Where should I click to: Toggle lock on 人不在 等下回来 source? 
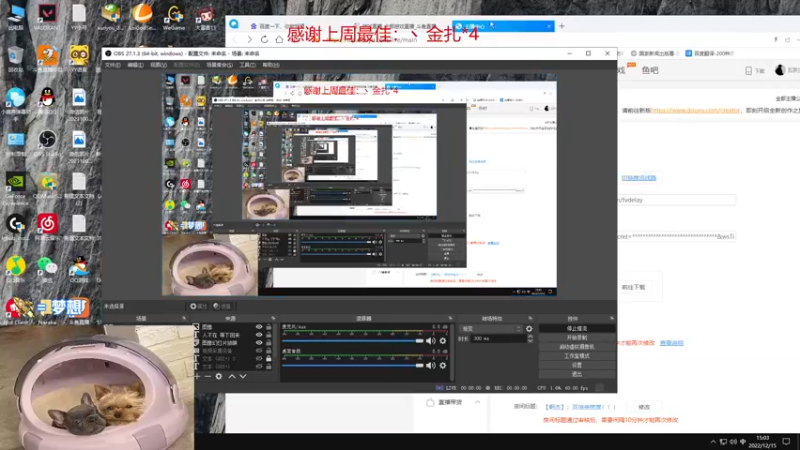tap(269, 335)
